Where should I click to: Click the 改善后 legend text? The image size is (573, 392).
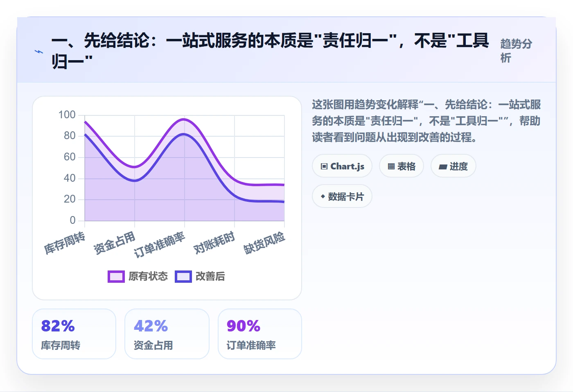tap(210, 277)
